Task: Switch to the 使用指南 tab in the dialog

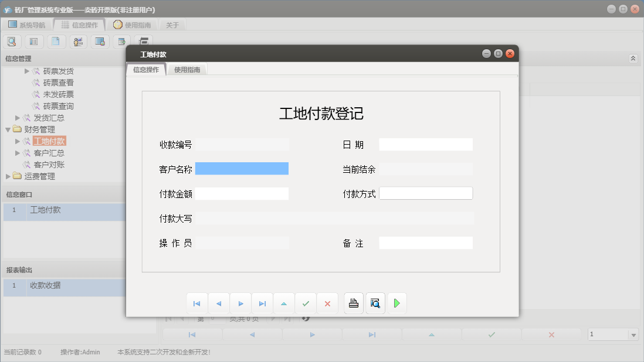Action: tap(187, 69)
